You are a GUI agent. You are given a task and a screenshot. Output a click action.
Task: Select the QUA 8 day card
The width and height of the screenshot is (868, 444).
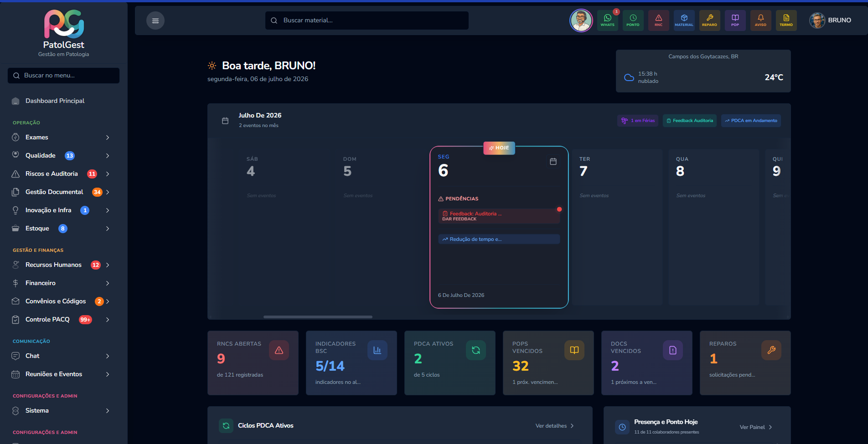coord(714,227)
